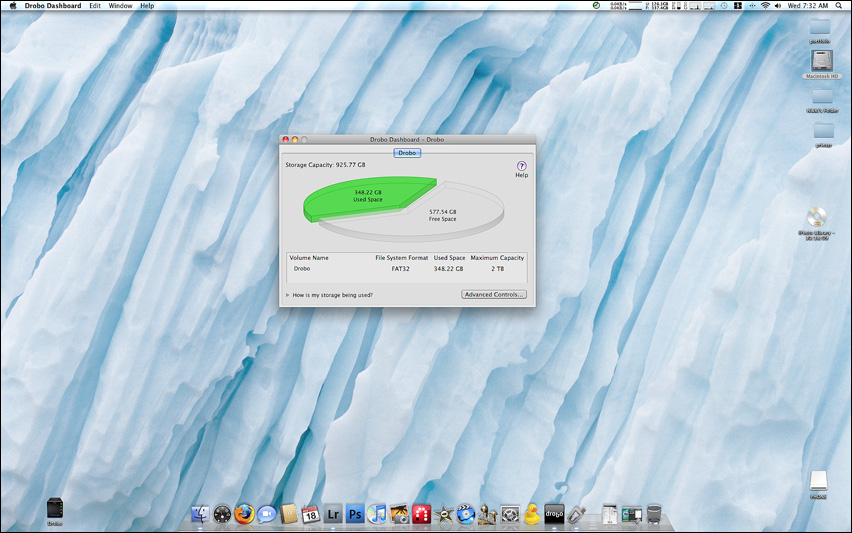Select the Drobo tab in the dashboard
Image resolution: width=852 pixels, height=533 pixels.
[407, 153]
